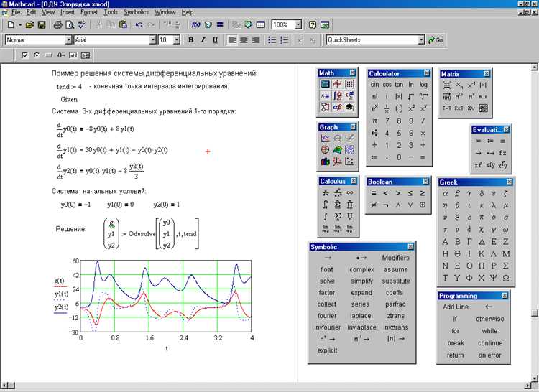The image size is (539, 392).
Task: Insert matrix determinant |x| in Matrix palette
Action: (x=483, y=85)
